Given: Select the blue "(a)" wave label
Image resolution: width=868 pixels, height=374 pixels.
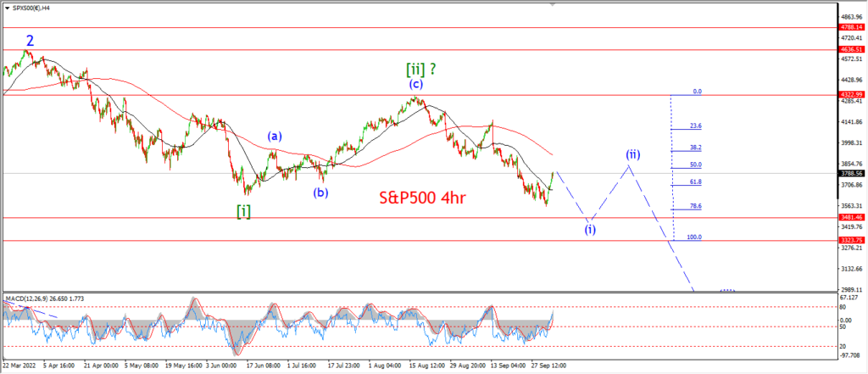Looking at the screenshot, I should tap(275, 135).
